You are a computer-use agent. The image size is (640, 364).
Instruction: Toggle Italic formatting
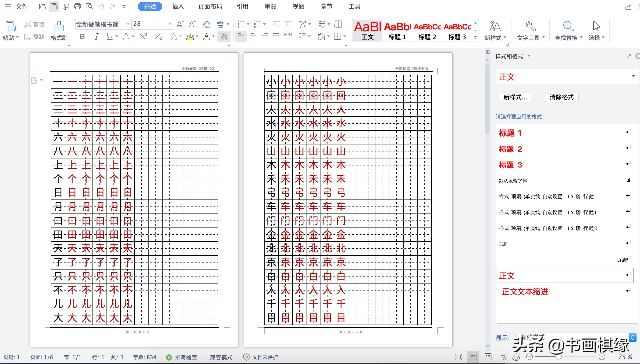tap(96, 37)
